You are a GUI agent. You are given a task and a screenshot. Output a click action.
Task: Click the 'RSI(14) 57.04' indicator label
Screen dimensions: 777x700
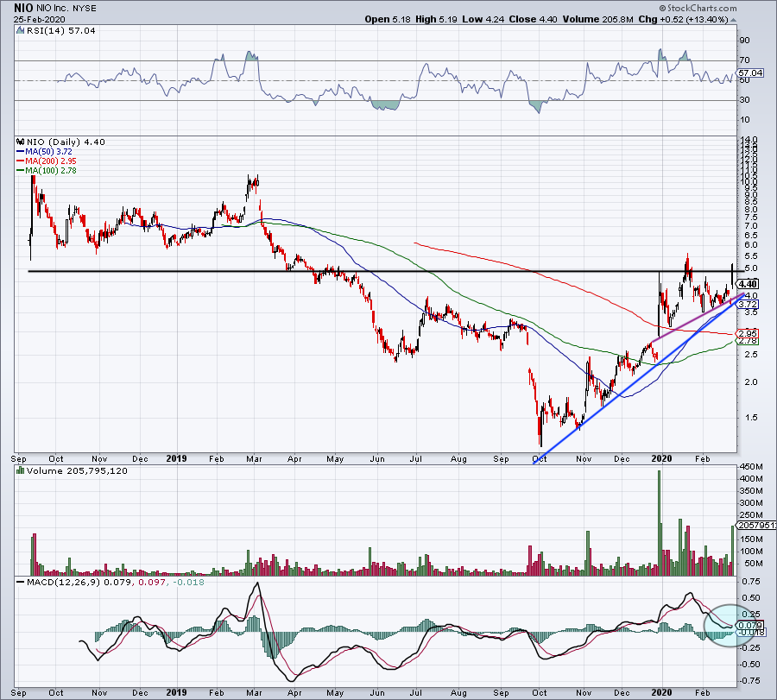pyautogui.click(x=60, y=30)
